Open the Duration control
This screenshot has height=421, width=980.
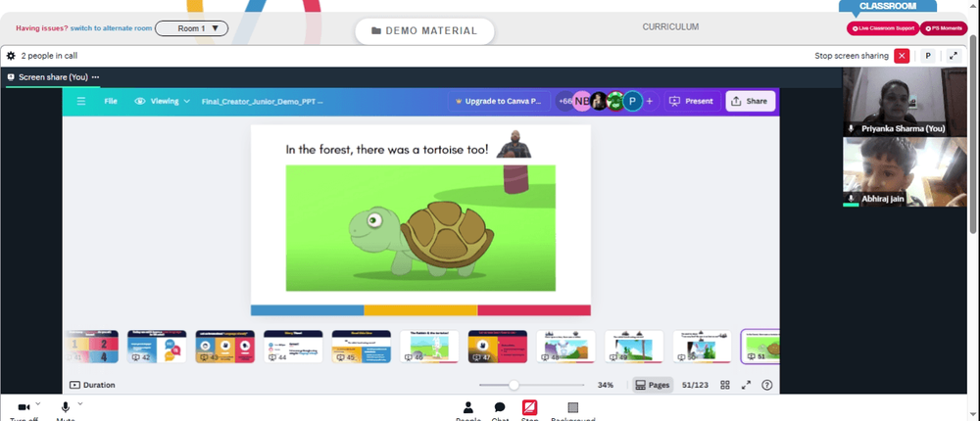pos(92,386)
